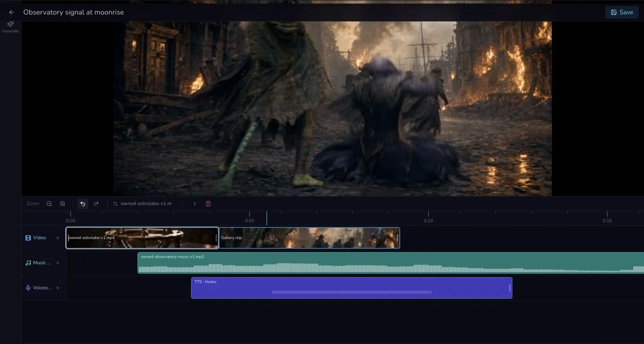Save the project
Image resolution: width=644 pixels, height=344 pixels.
622,13
